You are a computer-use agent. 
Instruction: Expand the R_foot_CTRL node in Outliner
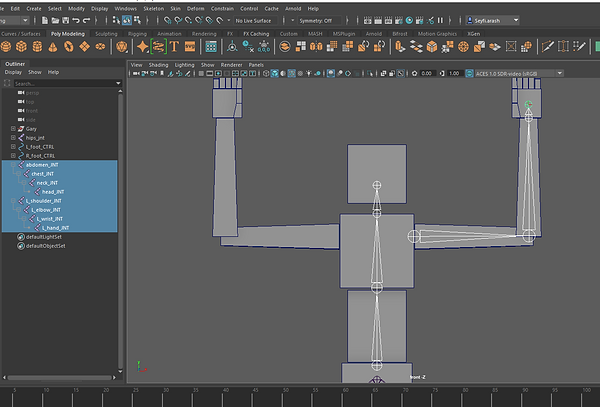click(13, 156)
